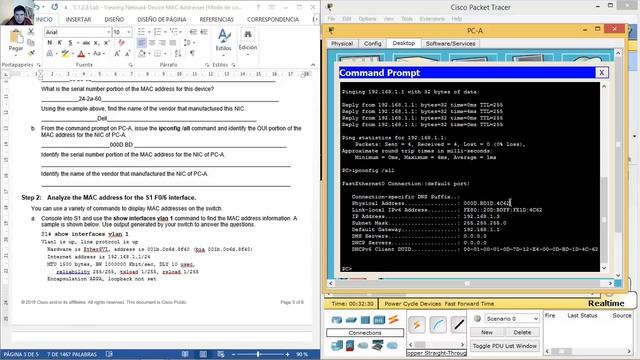Screen dimensions: 640x360
Task: Click the clear formatting eraser icon
Action: pos(121,42)
